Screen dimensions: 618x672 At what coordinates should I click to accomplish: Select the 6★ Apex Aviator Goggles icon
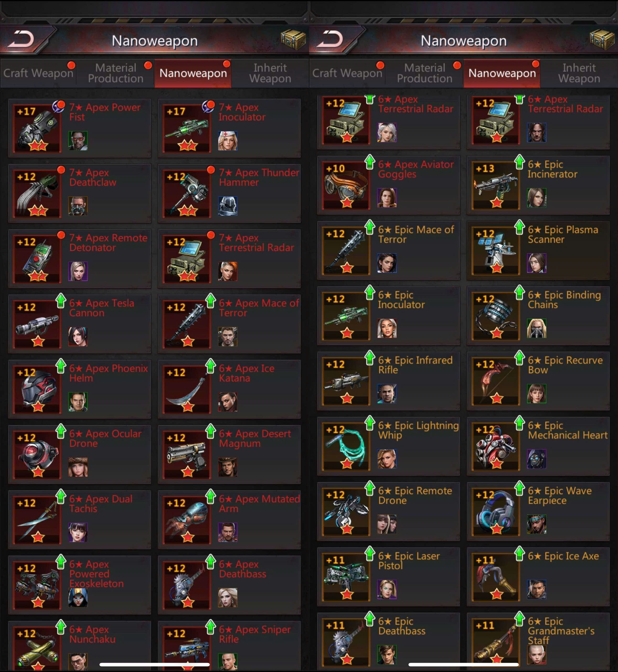(x=346, y=185)
